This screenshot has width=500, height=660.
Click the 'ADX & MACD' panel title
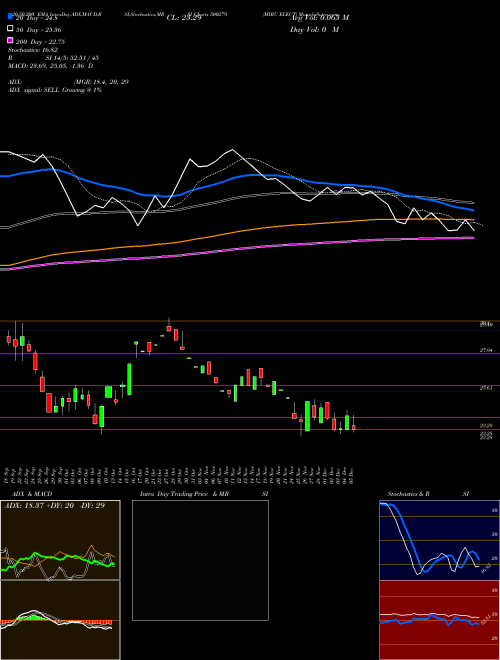point(32,494)
